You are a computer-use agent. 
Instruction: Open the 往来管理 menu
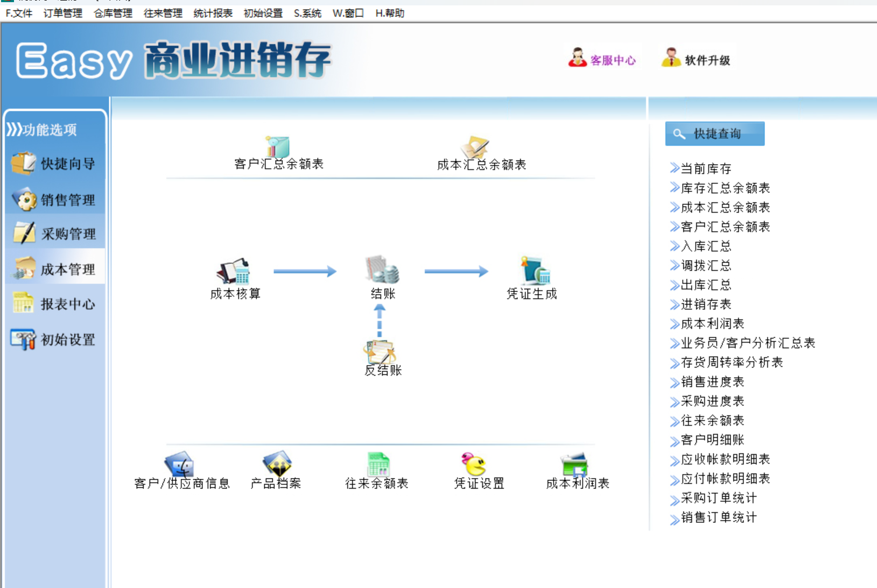(163, 13)
